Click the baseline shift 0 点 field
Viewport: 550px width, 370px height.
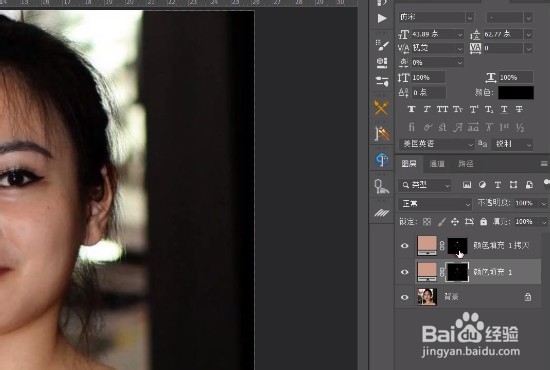click(x=429, y=93)
